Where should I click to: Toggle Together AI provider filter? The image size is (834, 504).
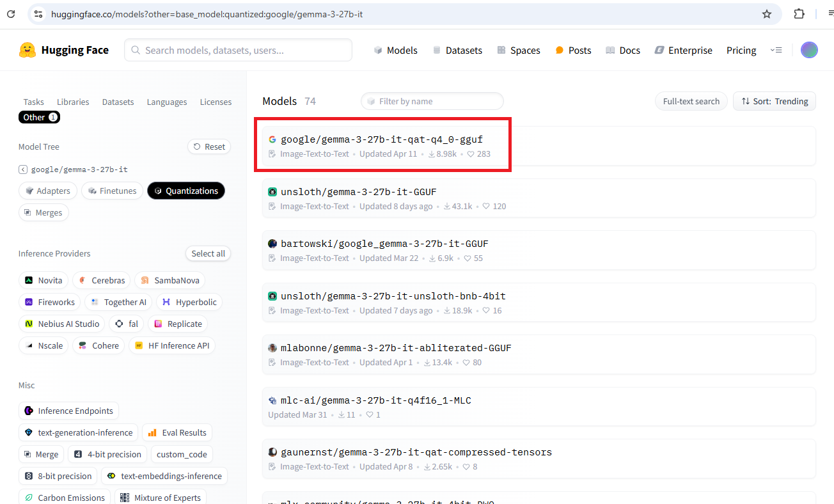click(x=118, y=302)
